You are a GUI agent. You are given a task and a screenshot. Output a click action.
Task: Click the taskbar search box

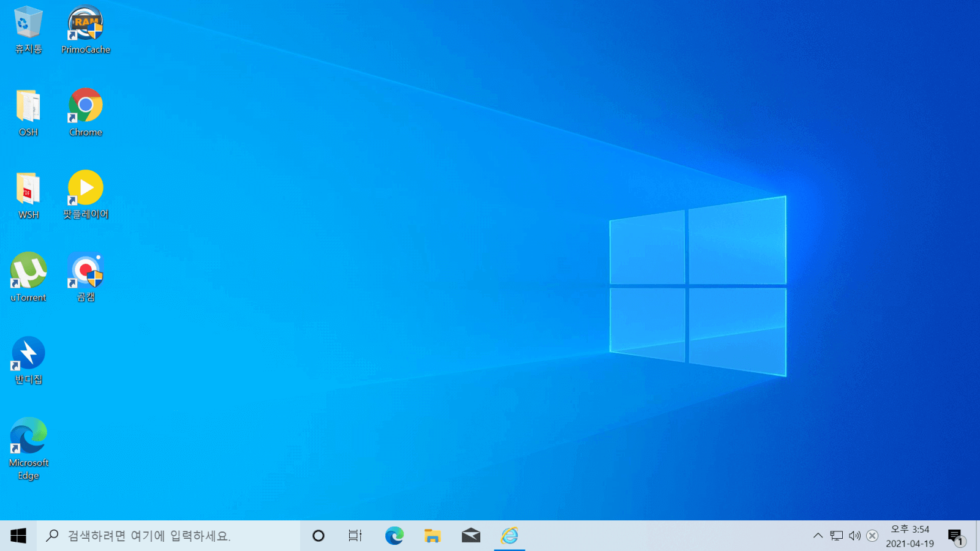168,536
